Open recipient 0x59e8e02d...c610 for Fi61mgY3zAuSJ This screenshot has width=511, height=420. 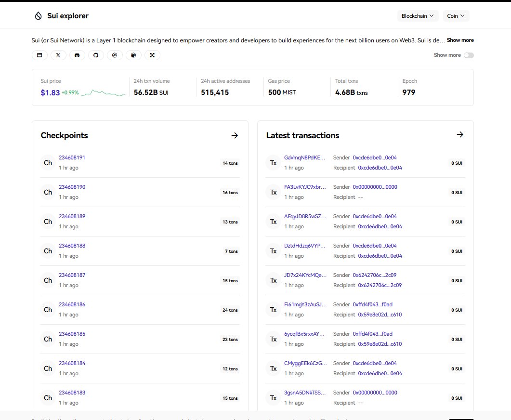[380, 315]
